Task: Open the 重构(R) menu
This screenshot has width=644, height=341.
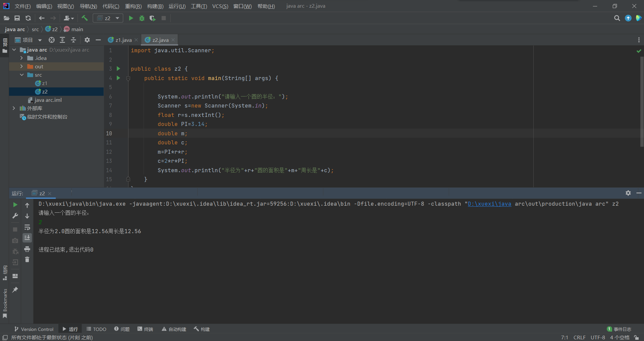Action: 133,6
